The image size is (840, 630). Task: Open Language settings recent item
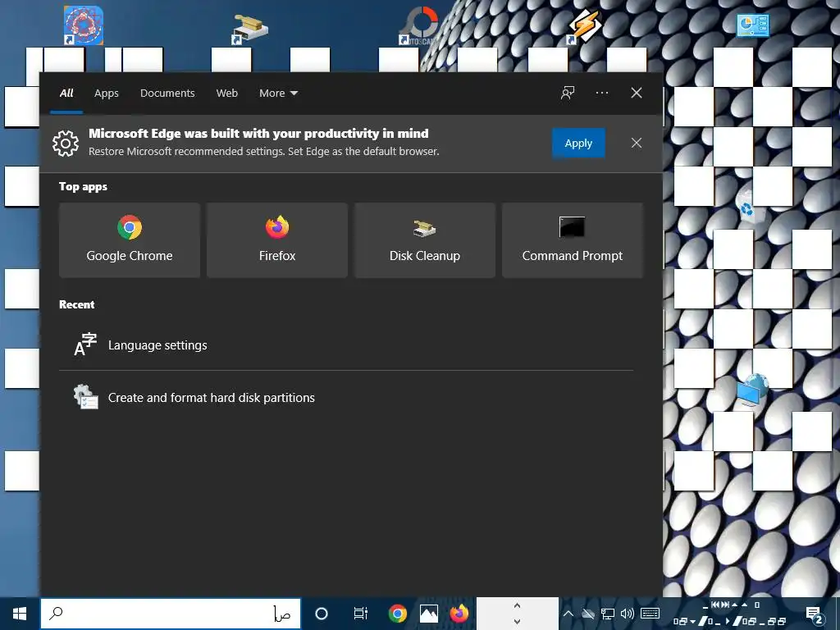tap(346, 345)
